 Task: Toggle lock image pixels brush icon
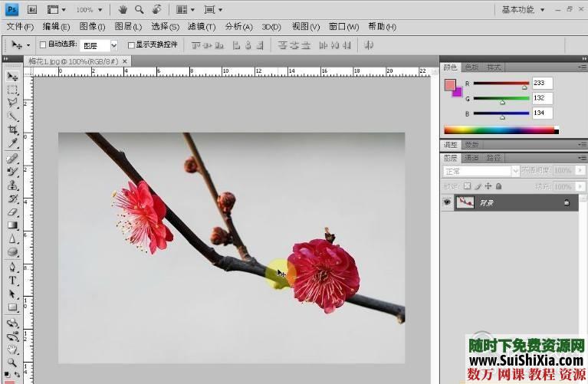pos(478,186)
